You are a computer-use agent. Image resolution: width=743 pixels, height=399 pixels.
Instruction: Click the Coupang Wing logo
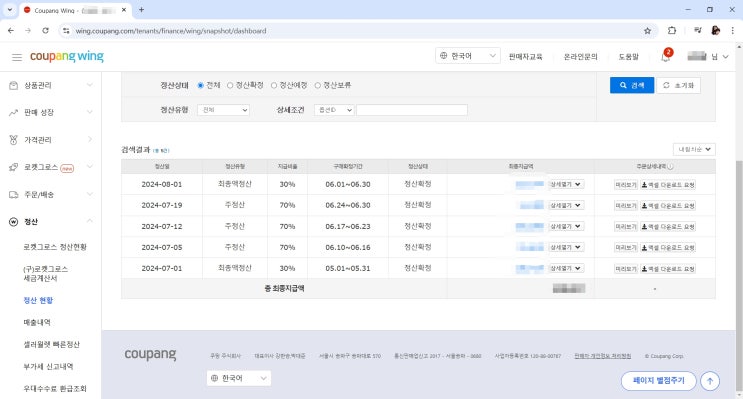67,56
